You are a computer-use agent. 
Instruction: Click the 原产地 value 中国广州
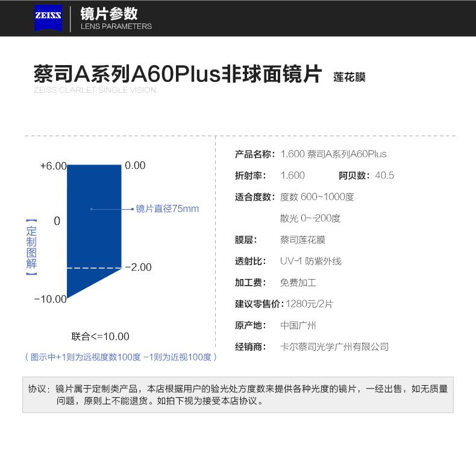click(298, 325)
